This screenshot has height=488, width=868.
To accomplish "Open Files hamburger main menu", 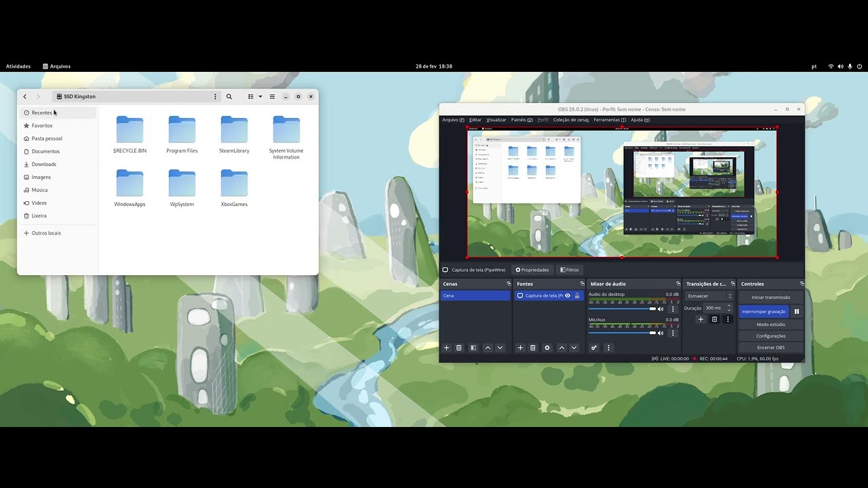I will [272, 97].
